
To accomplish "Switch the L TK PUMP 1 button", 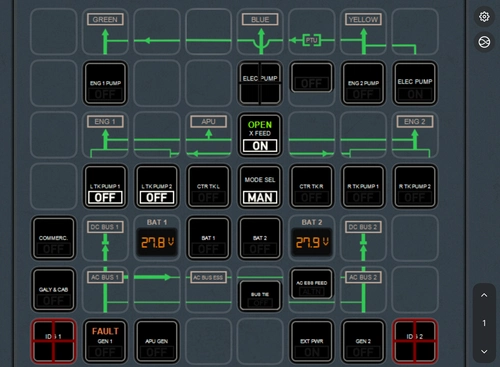I will (x=105, y=187).
